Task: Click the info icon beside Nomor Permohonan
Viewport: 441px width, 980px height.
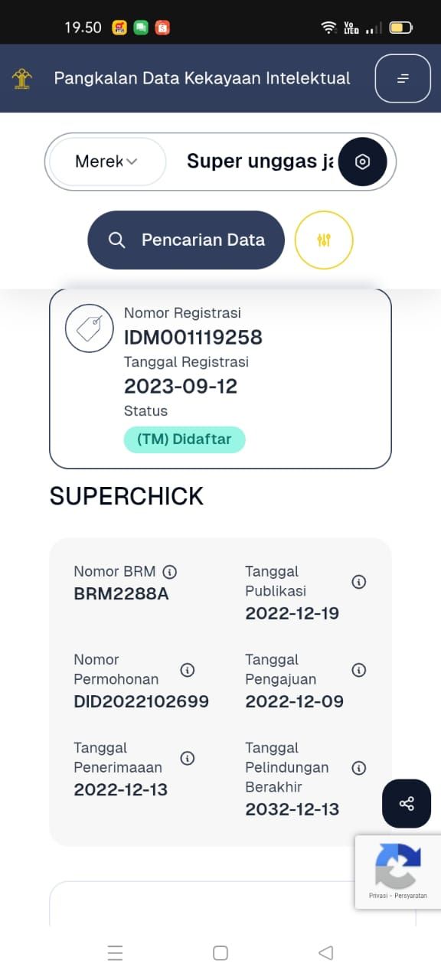Action: (187, 670)
